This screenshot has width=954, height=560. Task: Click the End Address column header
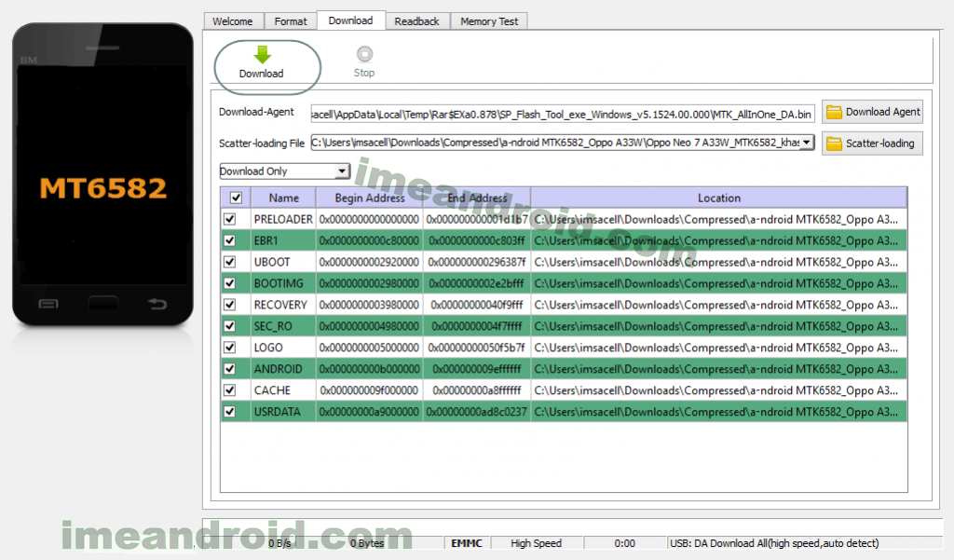(x=477, y=198)
